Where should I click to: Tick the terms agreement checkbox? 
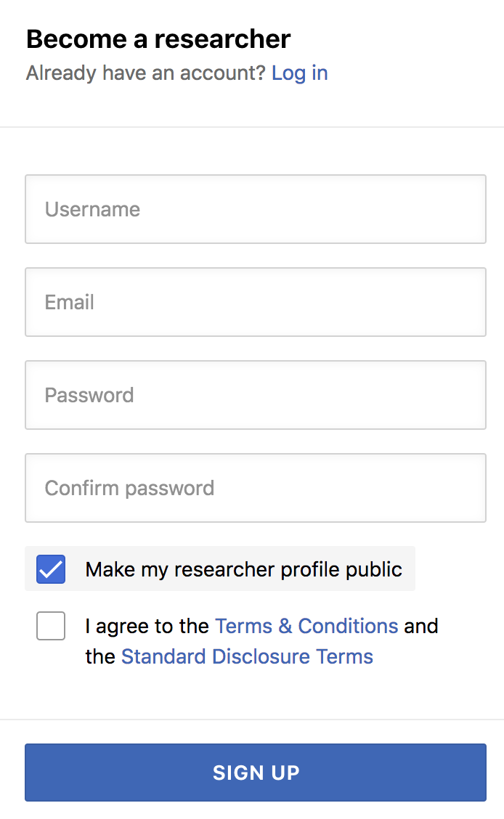51,626
